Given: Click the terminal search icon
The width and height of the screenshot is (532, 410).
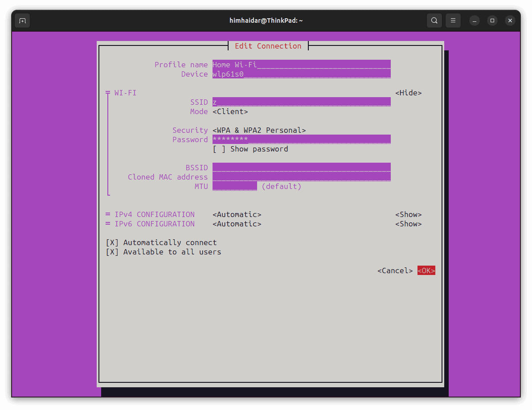Looking at the screenshot, I should [x=434, y=20].
